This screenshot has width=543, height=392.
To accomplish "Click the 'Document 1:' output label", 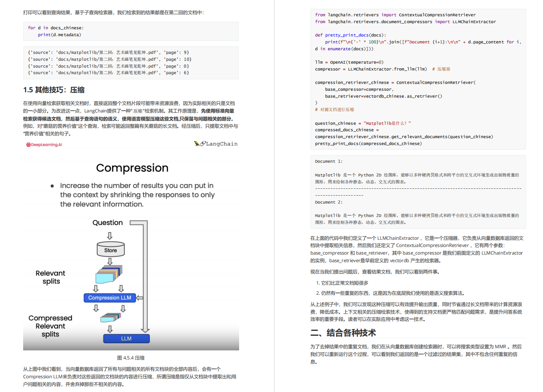I will pos(328,161).
